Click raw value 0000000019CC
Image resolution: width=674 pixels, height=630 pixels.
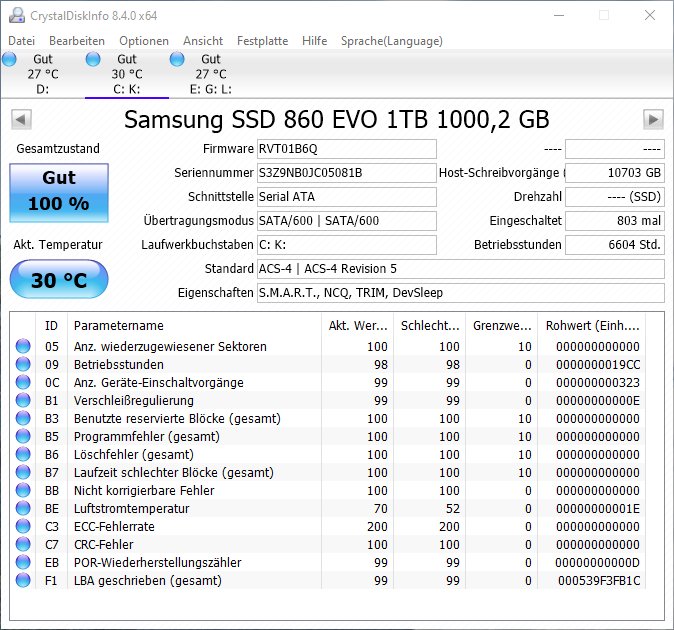598,364
